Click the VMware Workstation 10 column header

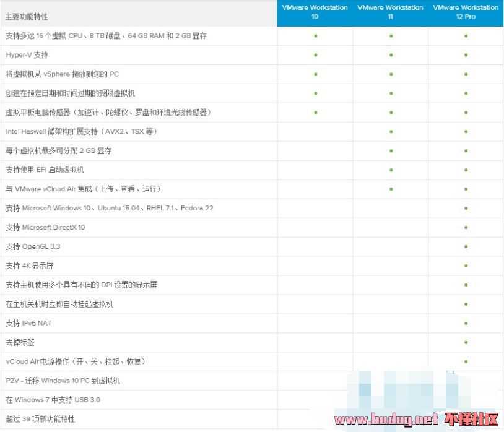[x=315, y=12]
